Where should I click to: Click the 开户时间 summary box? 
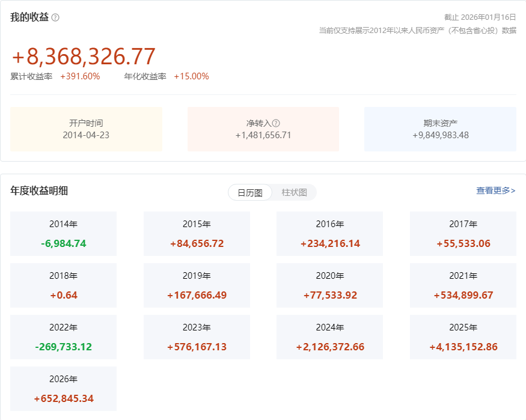point(86,129)
